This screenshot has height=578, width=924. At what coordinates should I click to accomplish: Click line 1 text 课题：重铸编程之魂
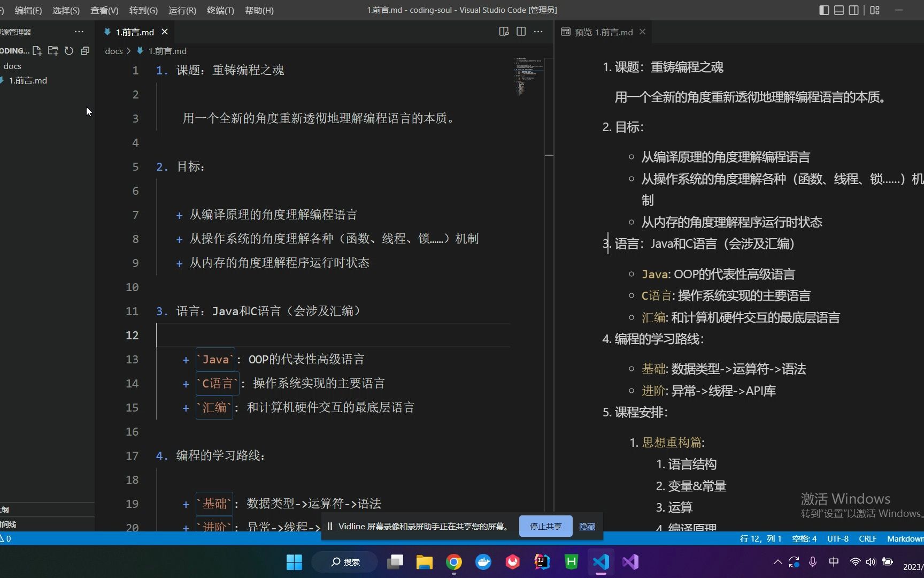coord(230,70)
